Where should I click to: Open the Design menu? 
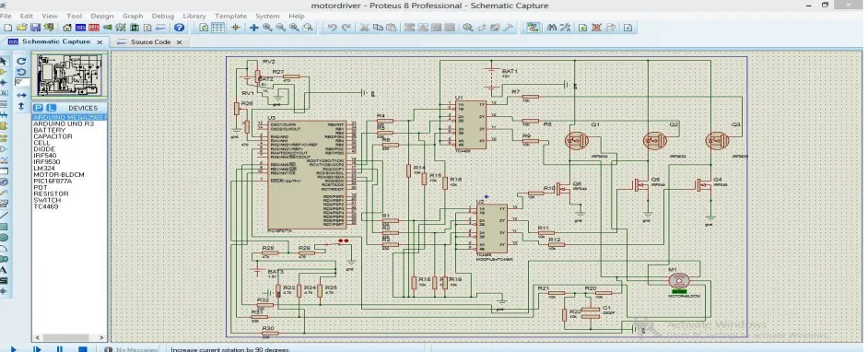tap(102, 16)
